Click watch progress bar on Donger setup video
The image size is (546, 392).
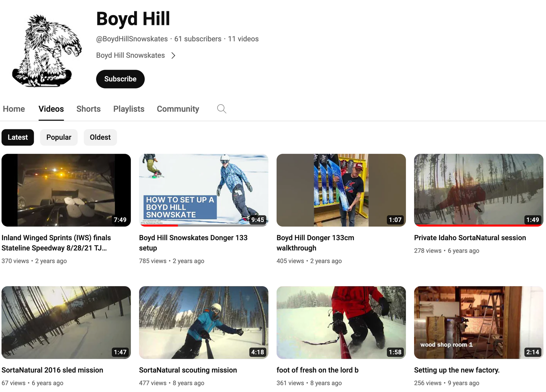coord(204,225)
